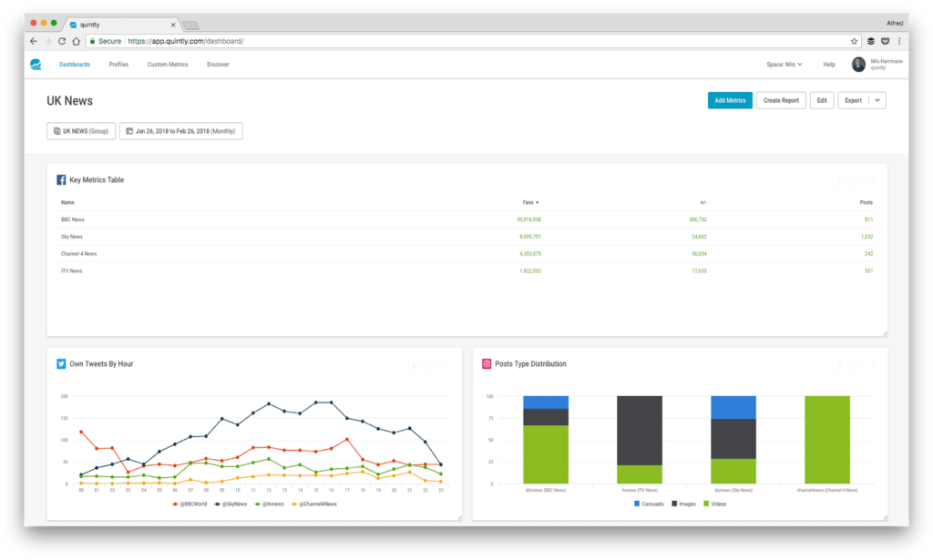Open the UK NEWS (Group) selector
This screenshot has width=933, height=560.
(81, 131)
